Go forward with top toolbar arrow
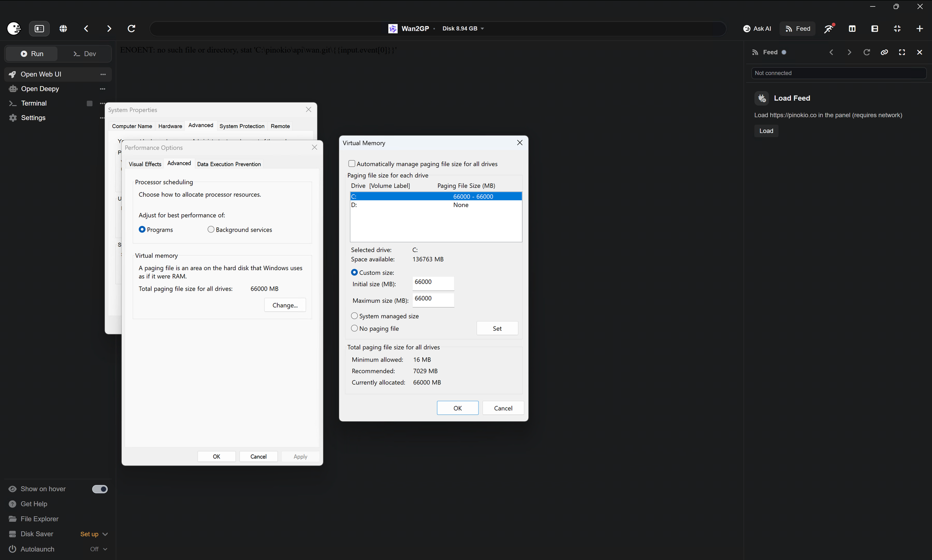 (x=109, y=28)
